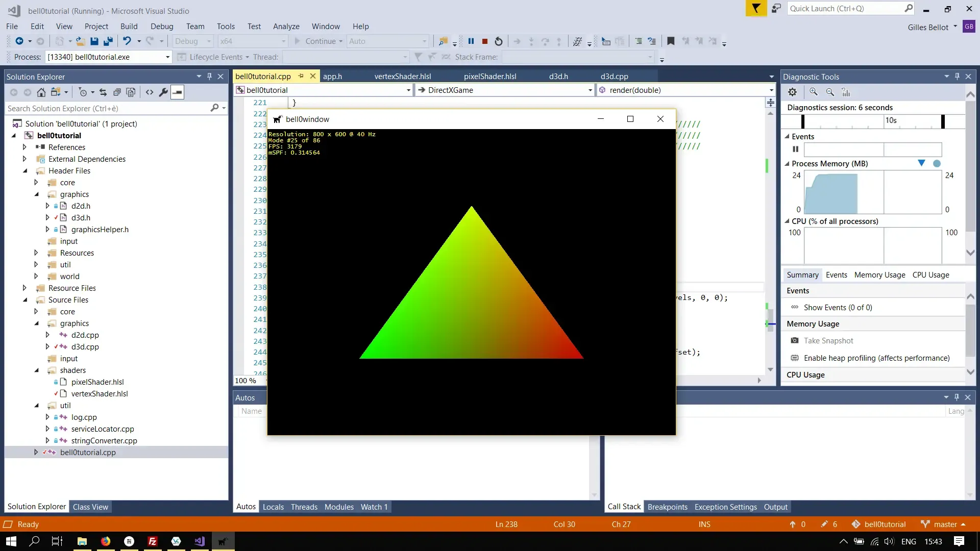Click Take Snapshot under Memory Usage
This screenshot has width=980, height=551.
point(828,341)
